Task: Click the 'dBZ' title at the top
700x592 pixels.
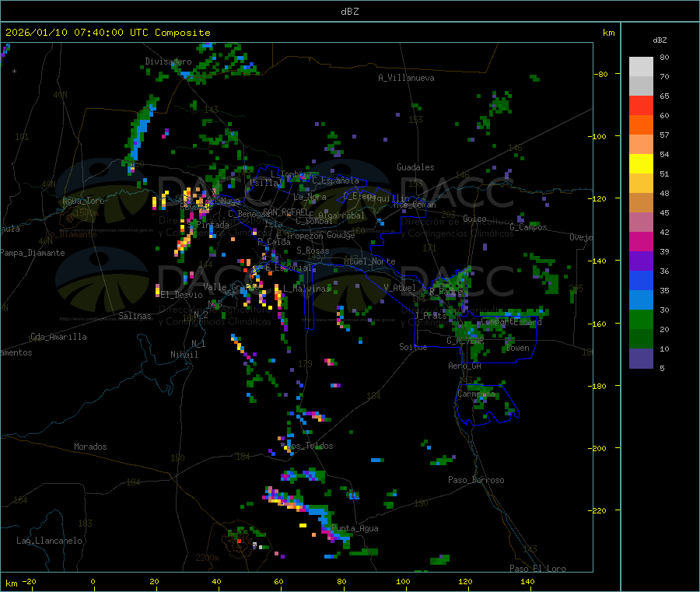Action: pos(349,12)
